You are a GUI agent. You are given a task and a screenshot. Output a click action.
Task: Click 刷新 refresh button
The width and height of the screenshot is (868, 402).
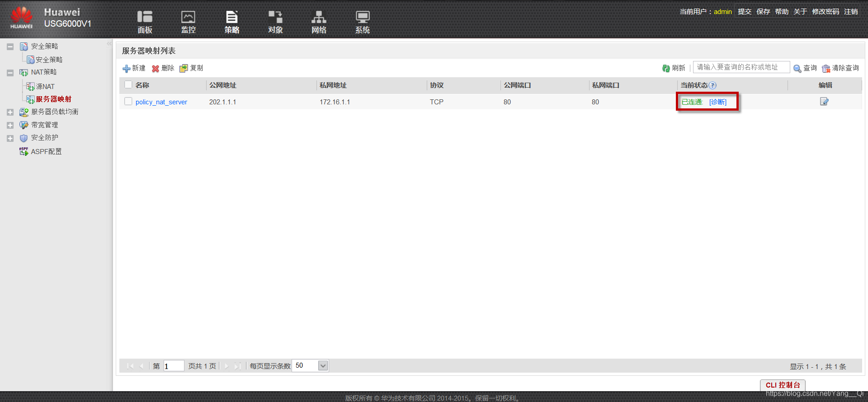point(674,68)
